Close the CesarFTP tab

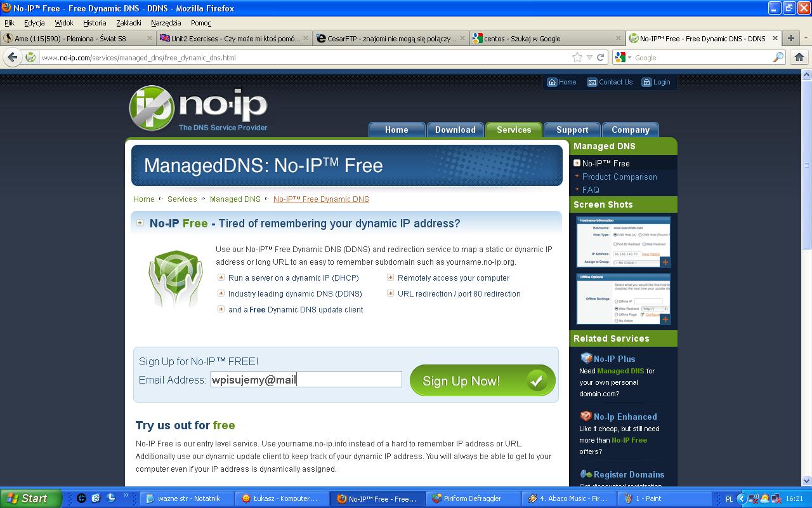(462, 38)
